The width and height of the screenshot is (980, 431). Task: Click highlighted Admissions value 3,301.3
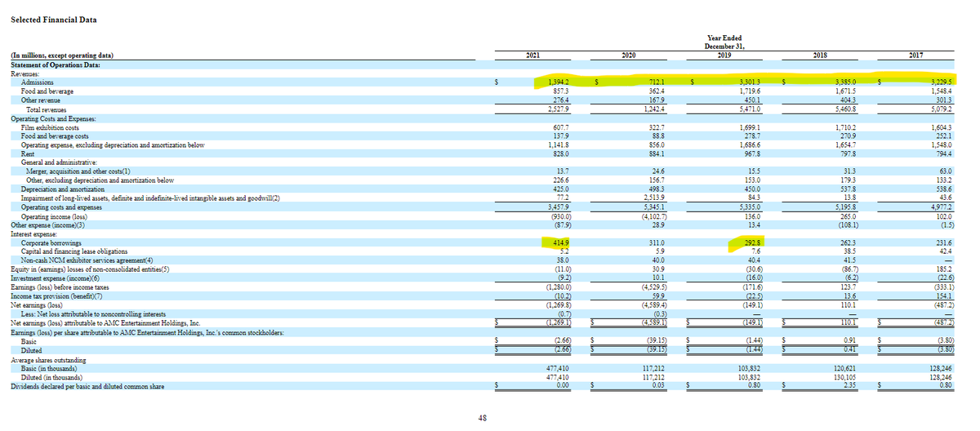click(750, 82)
